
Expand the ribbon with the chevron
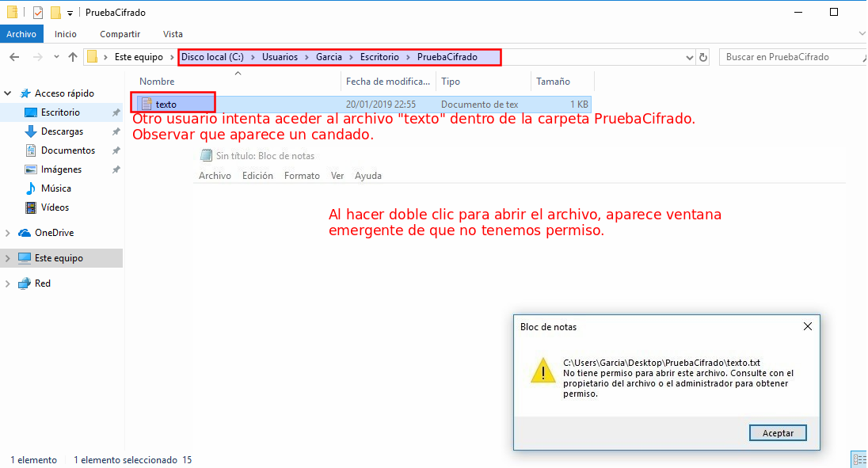[862, 34]
